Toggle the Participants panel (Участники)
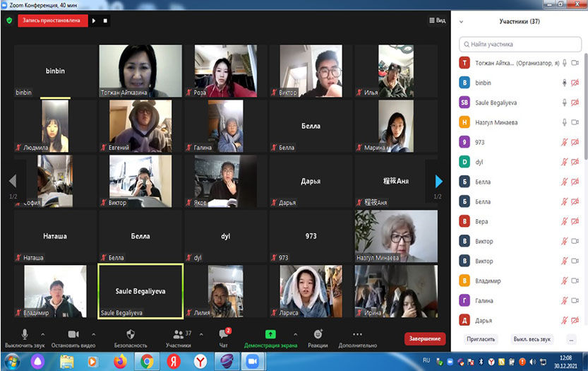This screenshot has height=371, width=588. tap(178, 334)
